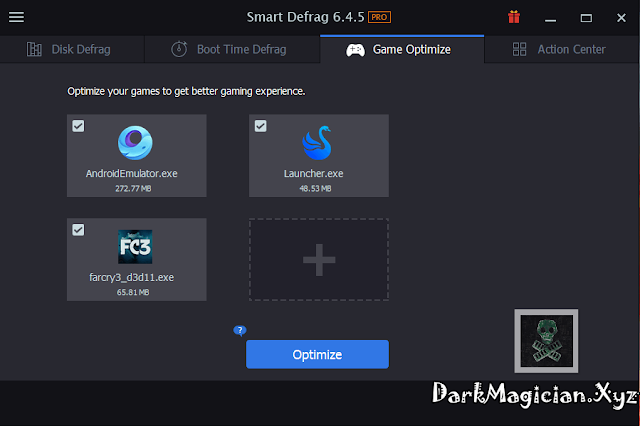
Task: Uncheck the AndroidEmulator.exe checkbox
Action: tap(78, 126)
